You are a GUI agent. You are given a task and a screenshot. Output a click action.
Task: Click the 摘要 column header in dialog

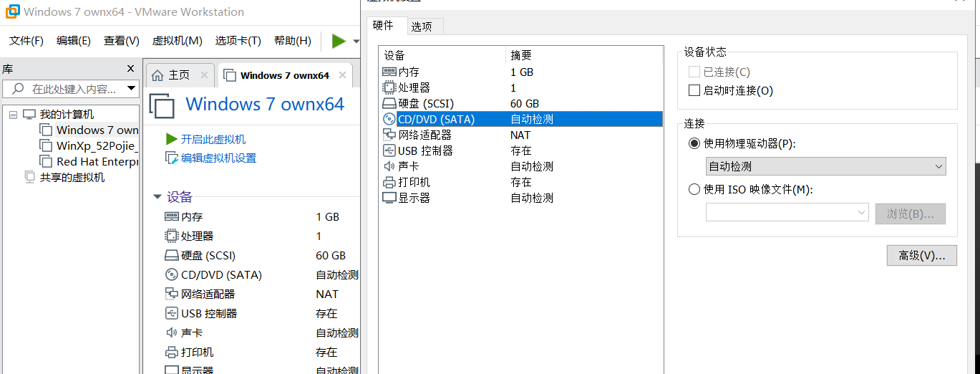tap(584, 55)
